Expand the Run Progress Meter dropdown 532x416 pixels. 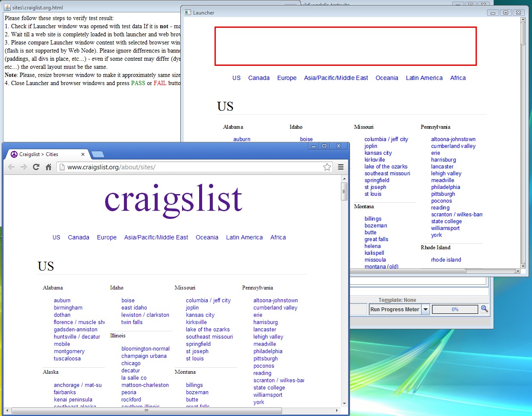pos(426,310)
